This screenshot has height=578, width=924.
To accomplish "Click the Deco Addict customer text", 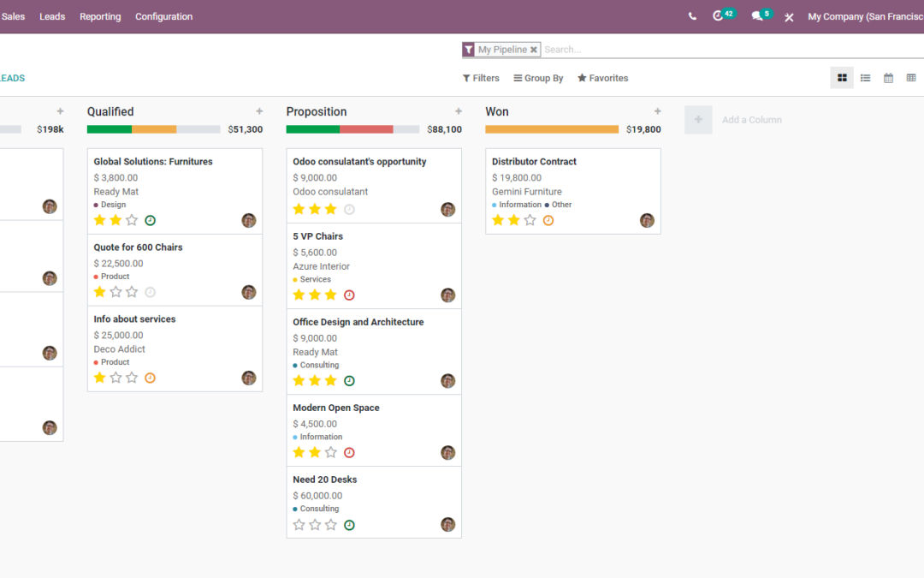I will pos(119,349).
